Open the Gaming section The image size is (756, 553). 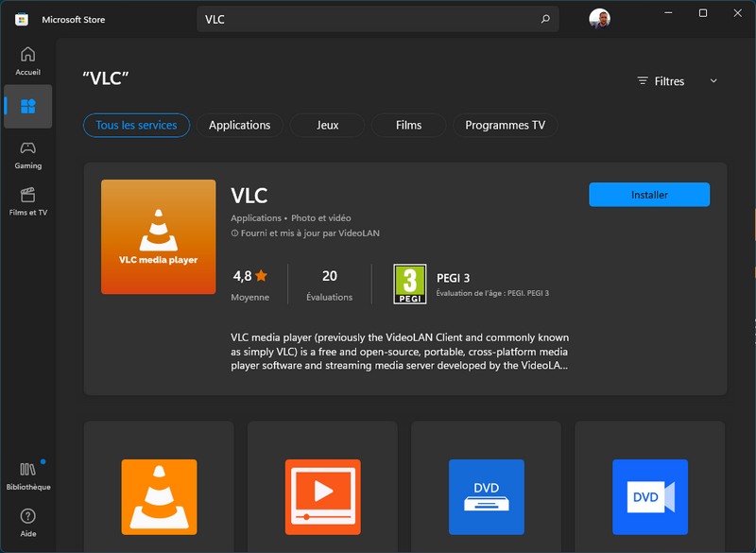click(28, 155)
